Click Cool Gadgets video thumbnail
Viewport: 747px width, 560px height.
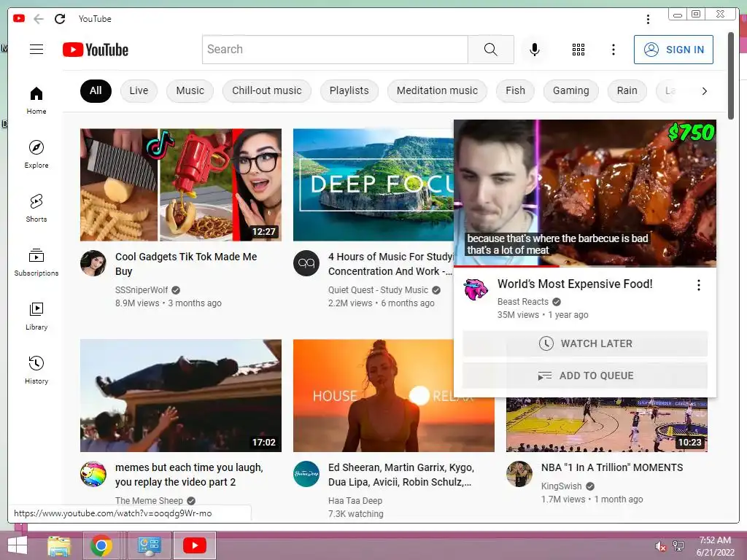(x=181, y=184)
